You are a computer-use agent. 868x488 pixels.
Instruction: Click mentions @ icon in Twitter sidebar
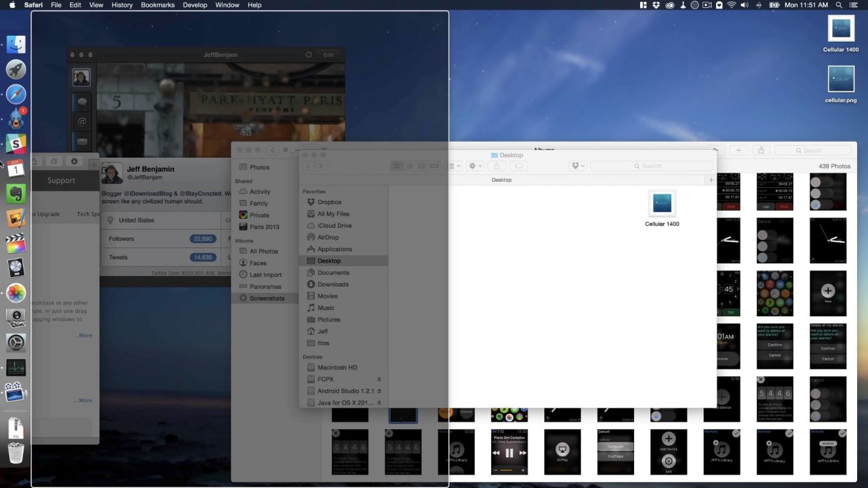[x=82, y=122]
